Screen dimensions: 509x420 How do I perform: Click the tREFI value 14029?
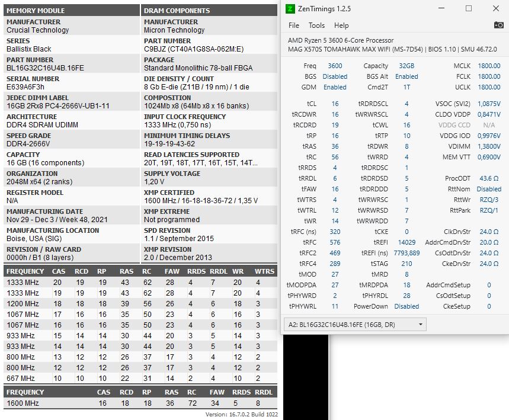tap(406, 242)
